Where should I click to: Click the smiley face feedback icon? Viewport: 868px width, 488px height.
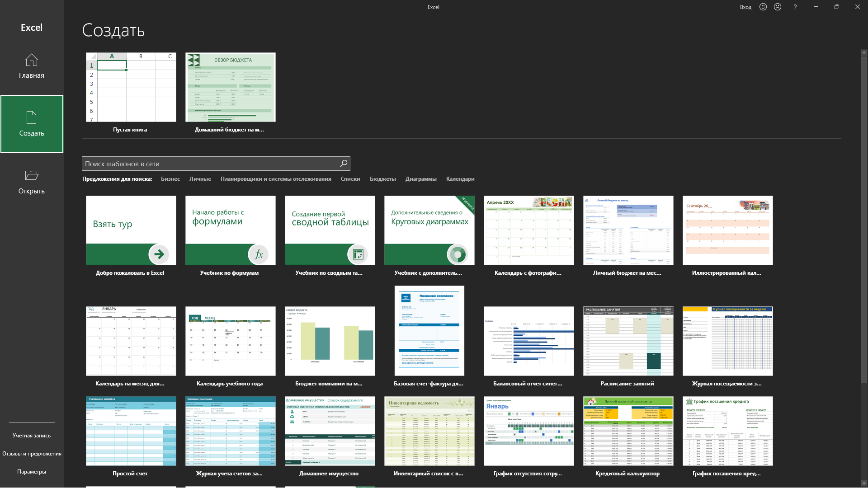coord(763,7)
